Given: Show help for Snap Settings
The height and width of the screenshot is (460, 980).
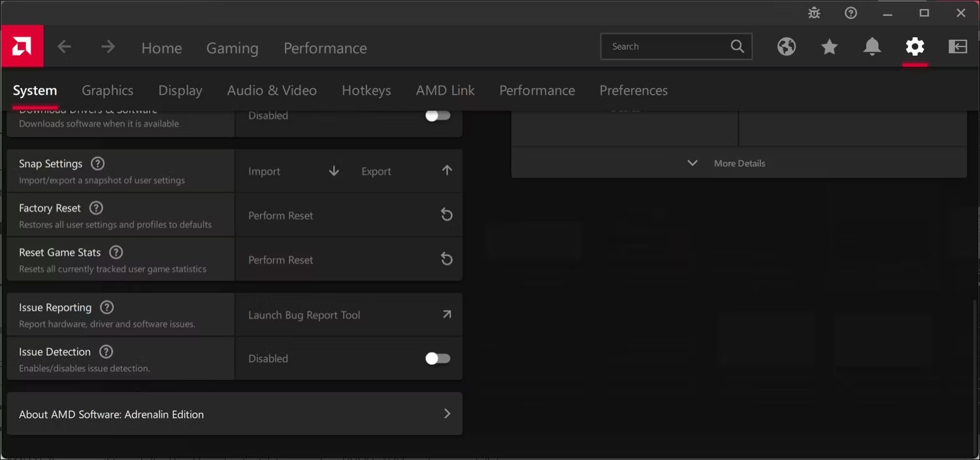Looking at the screenshot, I should coord(97,163).
